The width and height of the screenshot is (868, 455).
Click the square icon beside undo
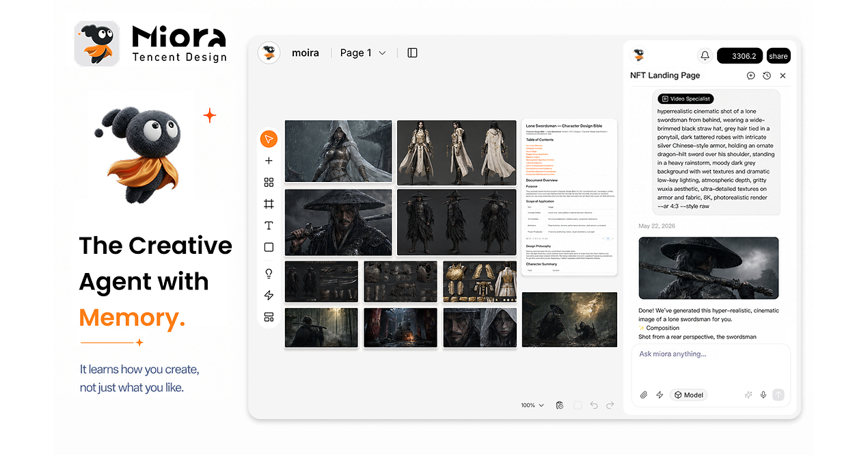578,405
